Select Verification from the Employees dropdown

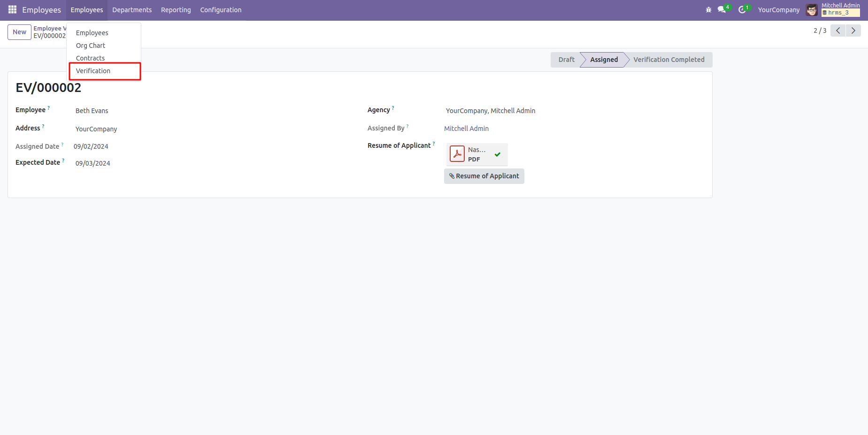point(93,71)
